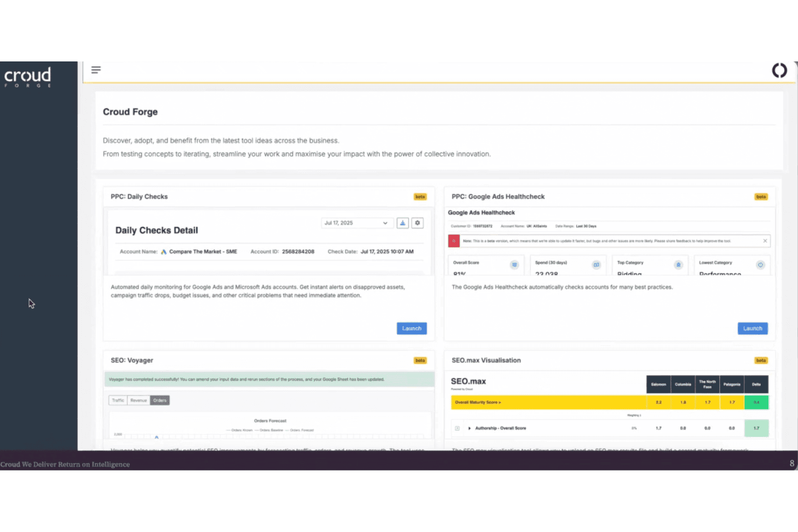
Task: Open the gear settings in Daily Checks Detail
Action: point(417,223)
